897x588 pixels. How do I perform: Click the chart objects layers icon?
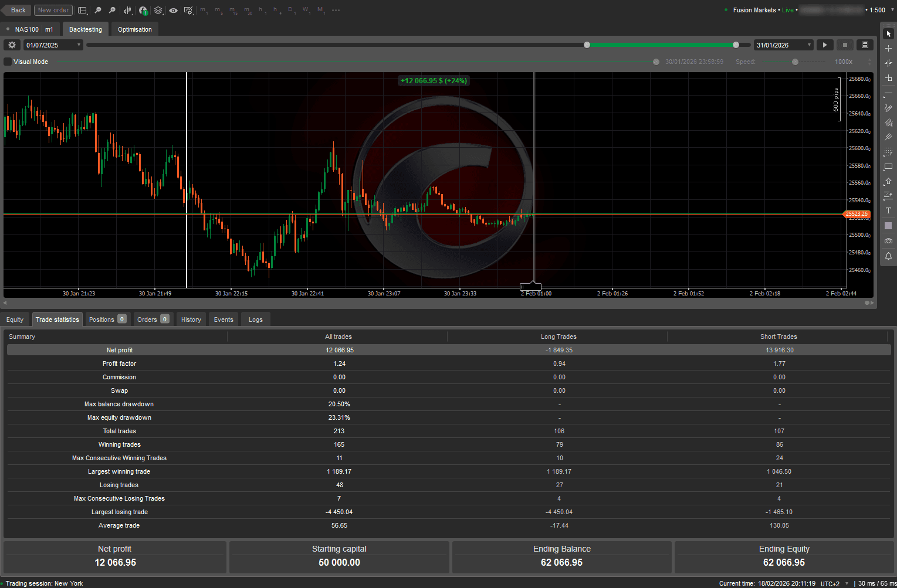tap(158, 10)
